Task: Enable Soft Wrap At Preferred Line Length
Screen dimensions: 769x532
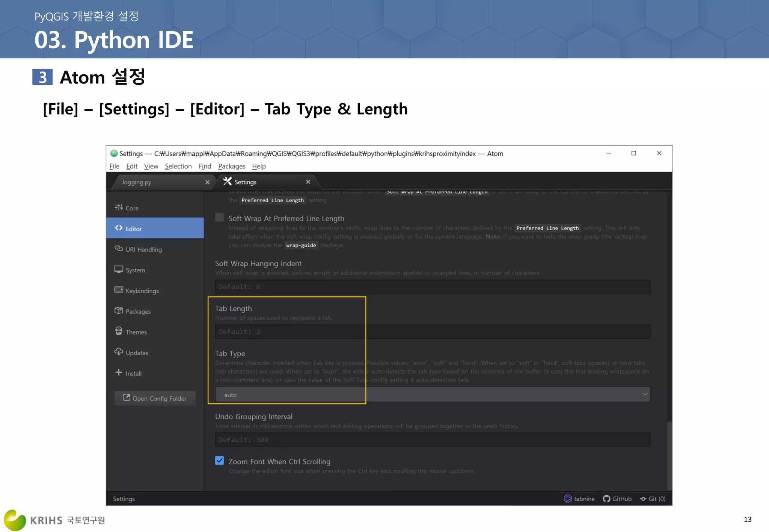Action: point(220,218)
